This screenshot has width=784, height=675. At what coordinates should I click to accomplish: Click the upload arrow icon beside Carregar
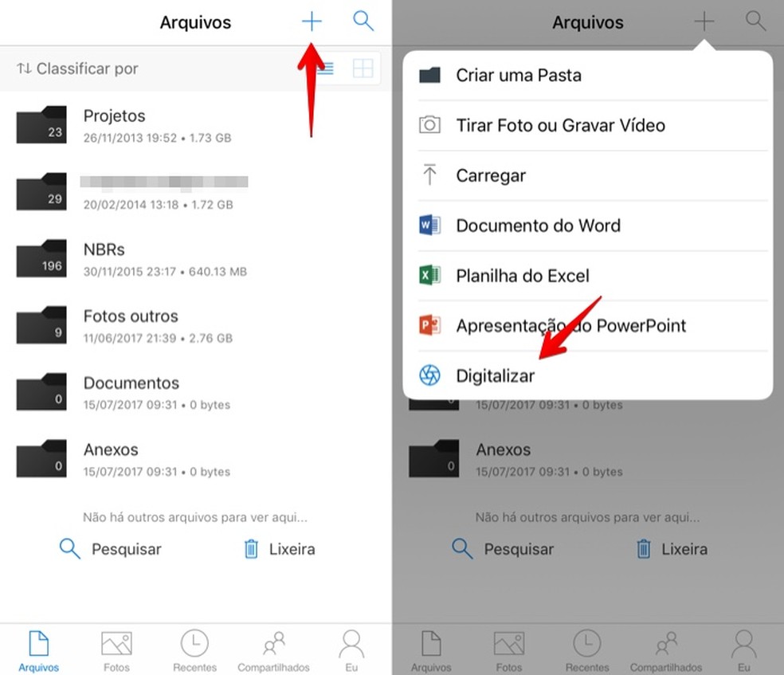[x=429, y=175]
